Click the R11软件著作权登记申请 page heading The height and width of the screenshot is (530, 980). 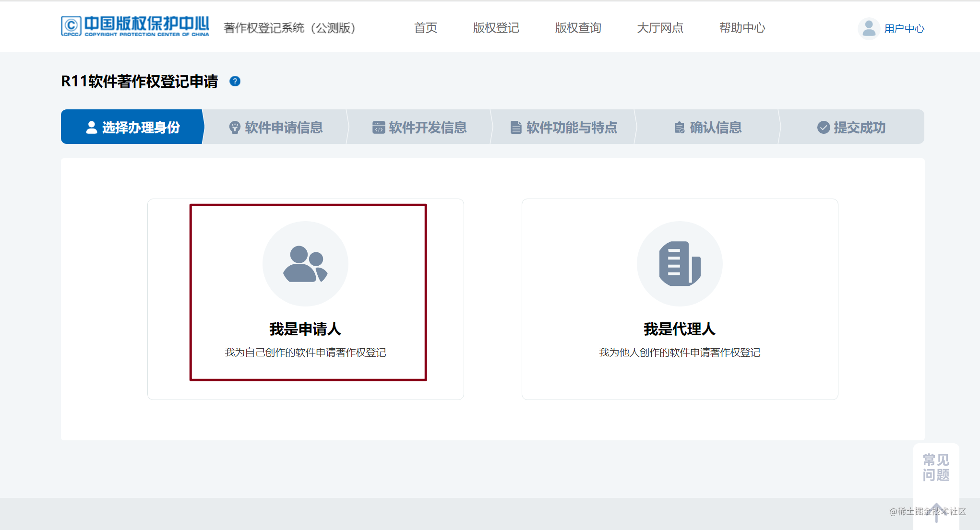point(139,81)
